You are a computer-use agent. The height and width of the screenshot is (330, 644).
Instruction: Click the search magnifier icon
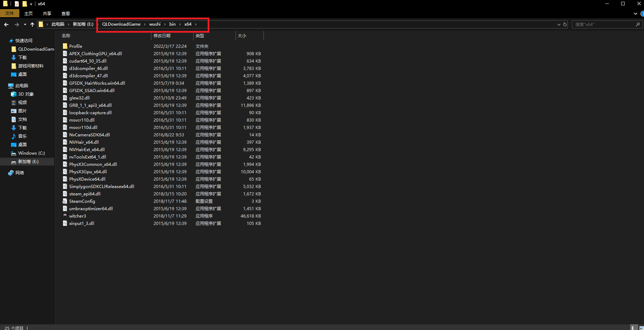tap(638, 24)
